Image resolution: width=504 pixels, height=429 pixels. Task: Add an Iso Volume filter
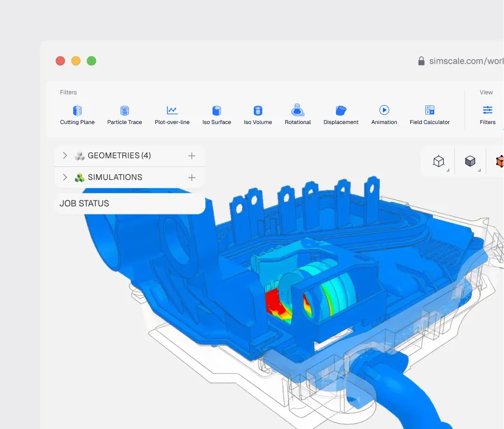tap(258, 115)
